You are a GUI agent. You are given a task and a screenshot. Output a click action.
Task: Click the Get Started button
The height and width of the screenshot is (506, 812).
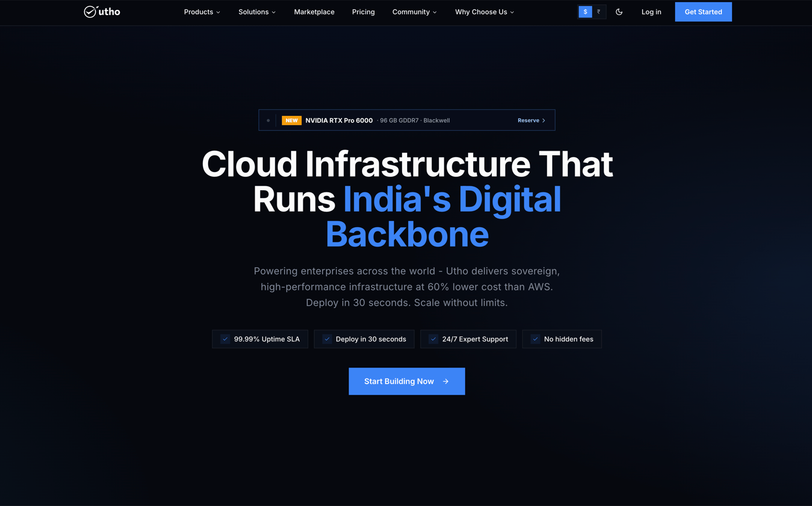(x=704, y=12)
